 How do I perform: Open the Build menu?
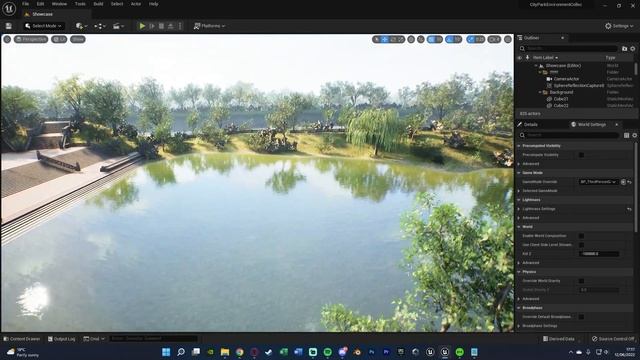tap(98, 4)
